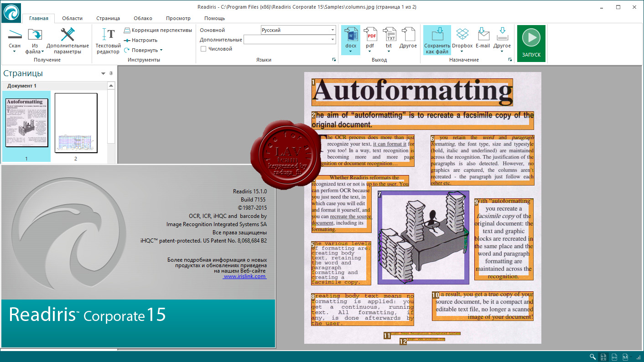Click the 'Повернуть' rotate tool
The height and width of the screenshot is (362, 644).
143,50
